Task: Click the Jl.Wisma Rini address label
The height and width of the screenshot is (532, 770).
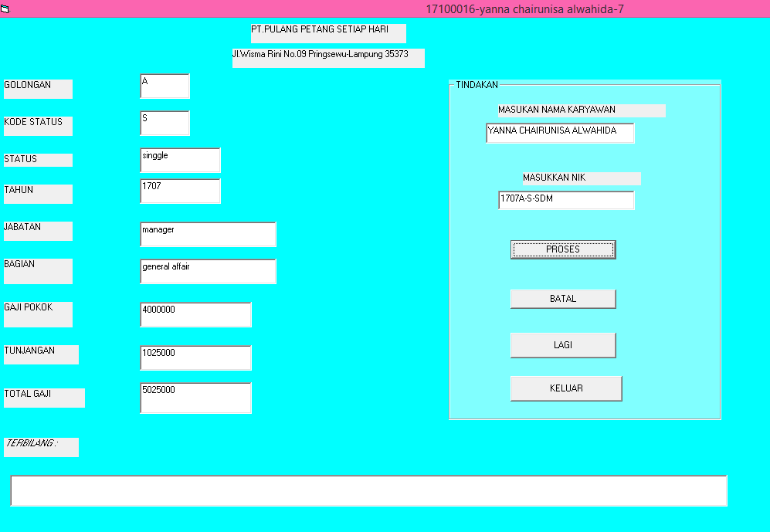Action: point(328,58)
